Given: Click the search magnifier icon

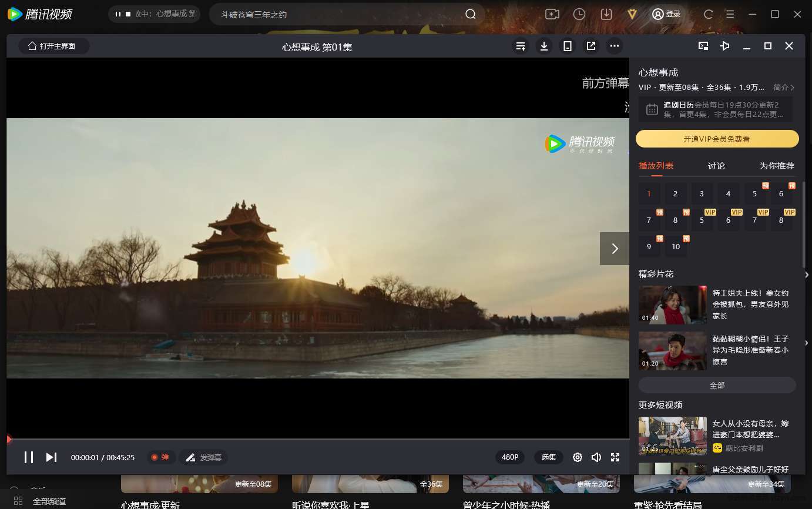Looking at the screenshot, I should tap(471, 14).
